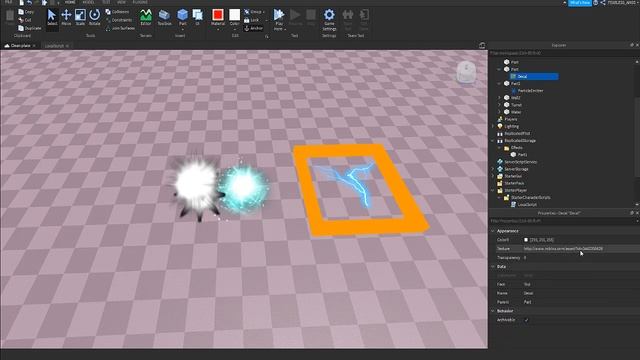Click Cut in the Clipboard section
Image resolution: width=640 pixels, height=360 pixels.
click(24, 20)
